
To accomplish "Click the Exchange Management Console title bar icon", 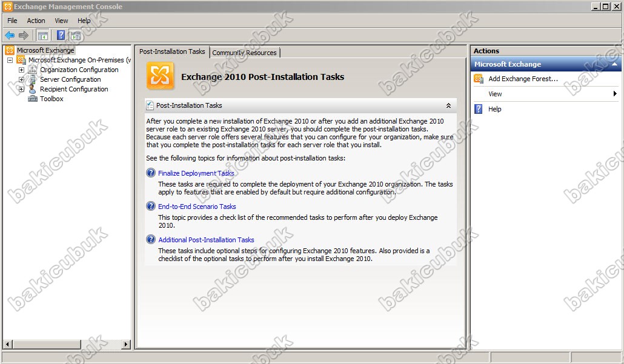I will pos(7,7).
